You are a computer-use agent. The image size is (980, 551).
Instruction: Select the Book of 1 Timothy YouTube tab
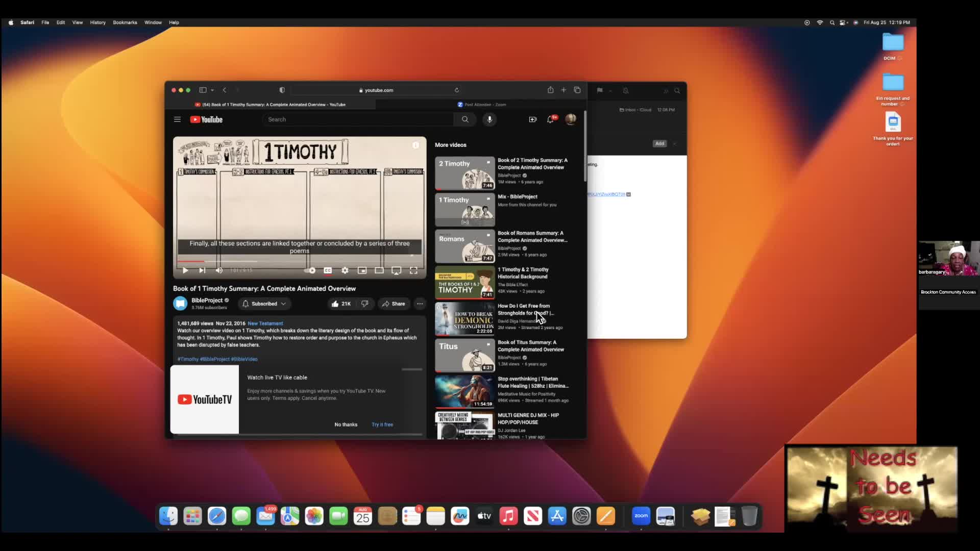pyautogui.click(x=271, y=105)
